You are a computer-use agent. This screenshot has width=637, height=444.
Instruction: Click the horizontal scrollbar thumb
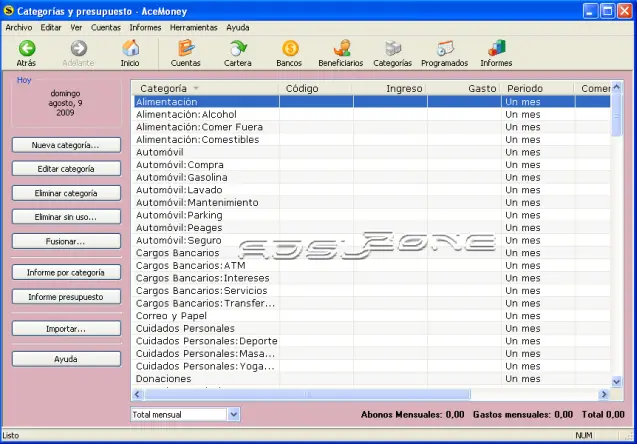point(307,394)
